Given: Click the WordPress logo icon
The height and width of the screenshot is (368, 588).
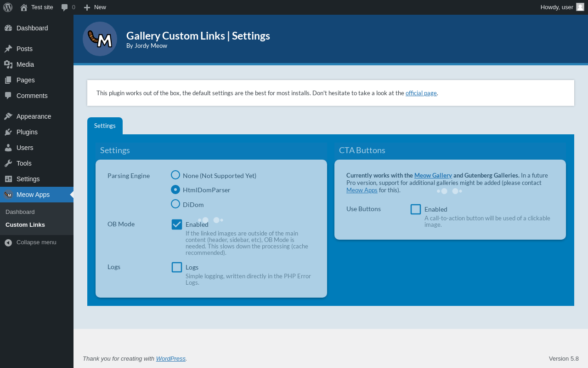Looking at the screenshot, I should click(8, 7).
